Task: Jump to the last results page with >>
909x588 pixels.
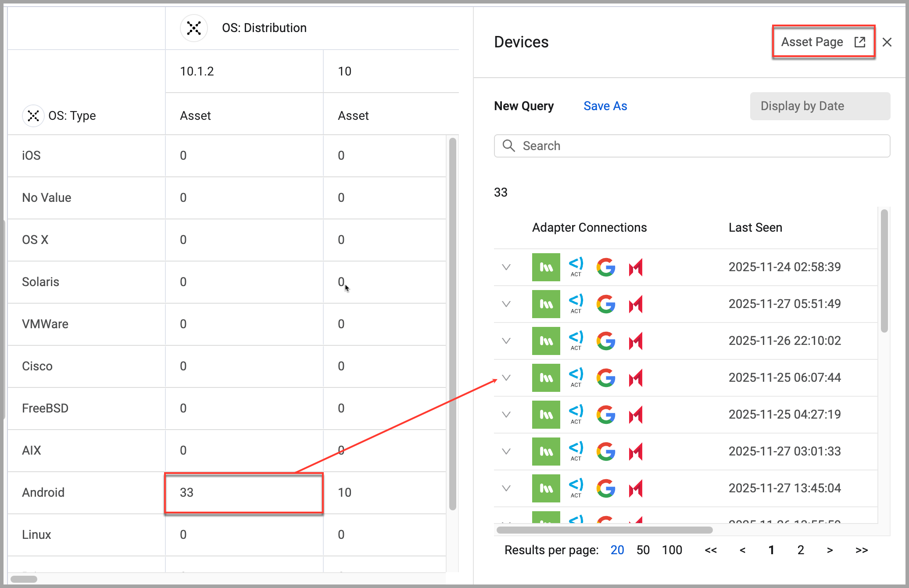Action: (861, 550)
